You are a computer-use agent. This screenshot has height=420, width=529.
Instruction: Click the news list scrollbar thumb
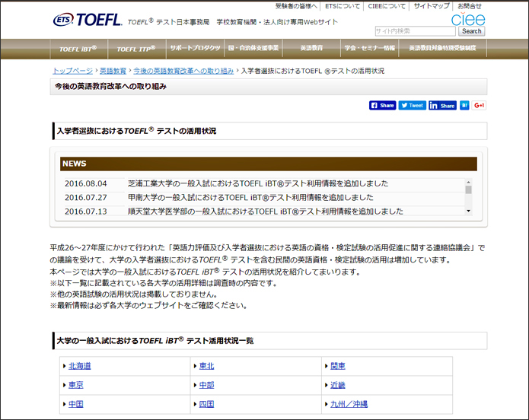pos(468,189)
